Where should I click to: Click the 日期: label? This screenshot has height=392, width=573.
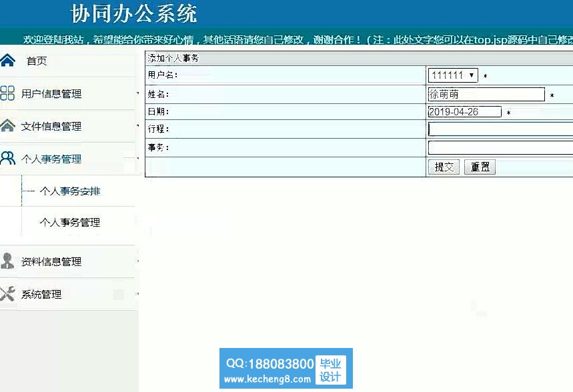(158, 111)
